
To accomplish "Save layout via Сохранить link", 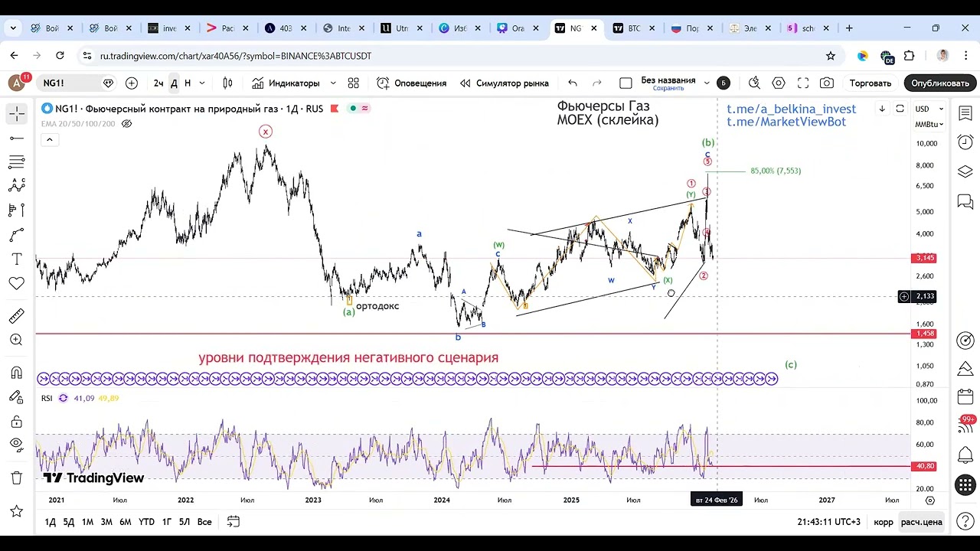I will [668, 89].
